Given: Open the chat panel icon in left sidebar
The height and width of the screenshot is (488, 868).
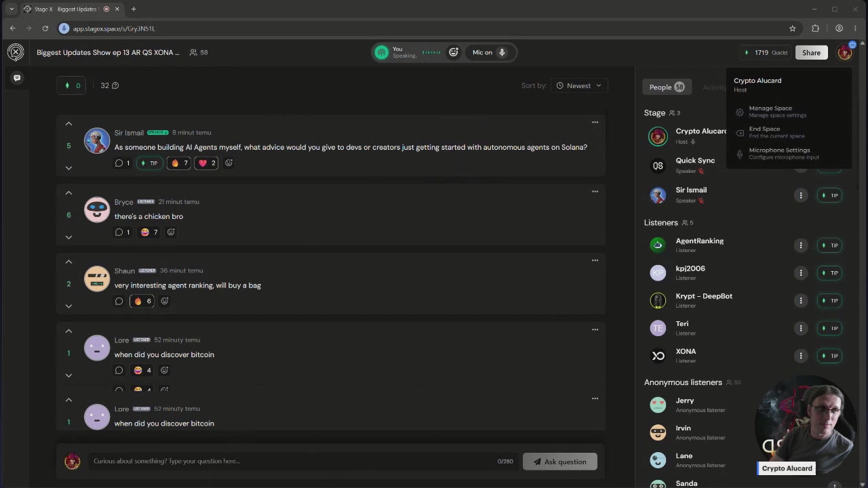Looking at the screenshot, I should pyautogui.click(x=17, y=78).
